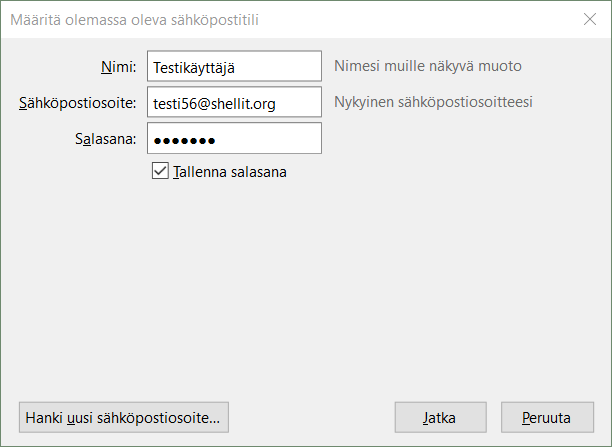The image size is (612, 447).
Task: Cancel setup with the Peruuta button
Action: tap(547, 417)
